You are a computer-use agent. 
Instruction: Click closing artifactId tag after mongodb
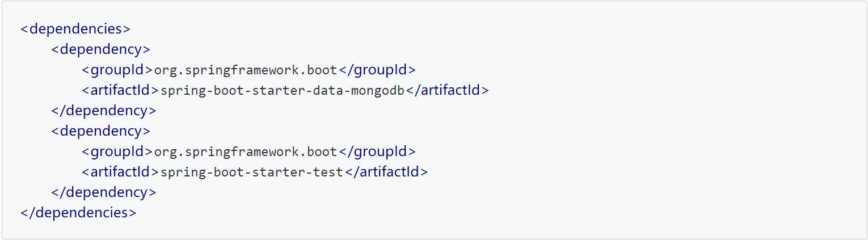click(x=447, y=90)
